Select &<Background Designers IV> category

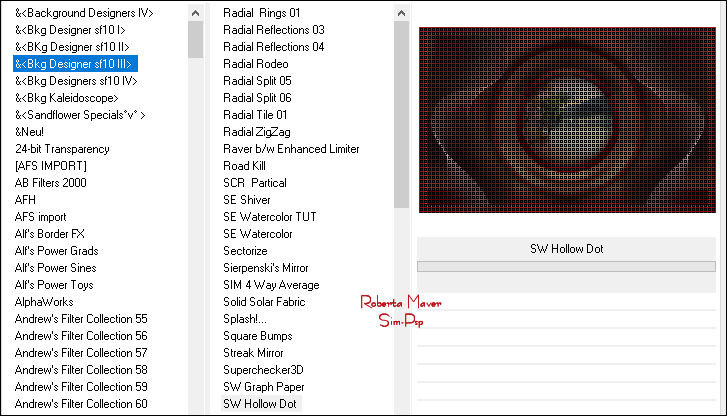coord(84,13)
